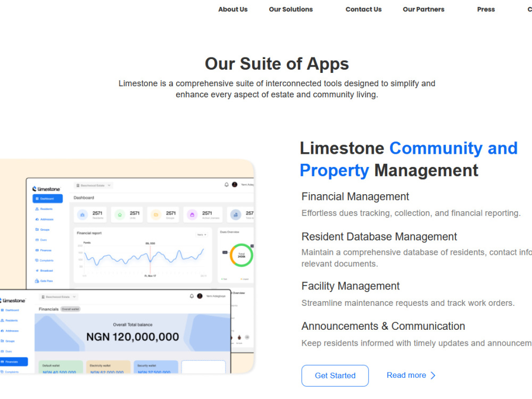Click Complaints in the upper dashboard mockup sidebar
The image size is (532, 399).
point(45,261)
